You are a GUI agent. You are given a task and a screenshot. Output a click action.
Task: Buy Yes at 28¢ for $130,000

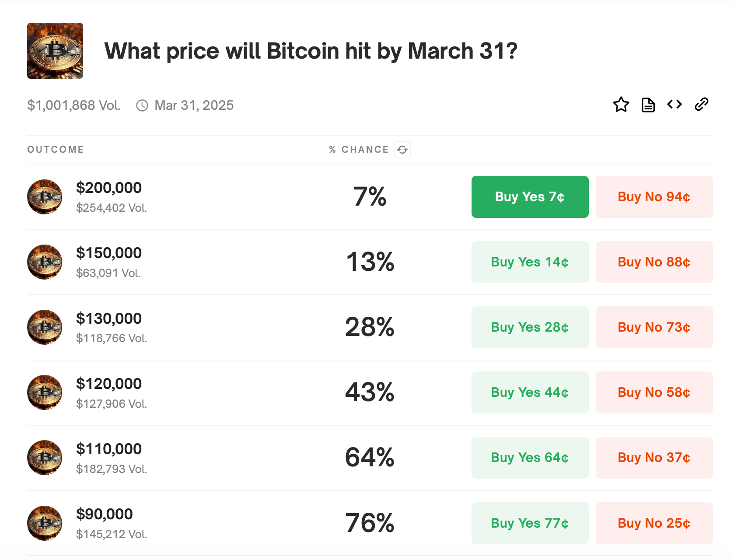click(x=530, y=327)
